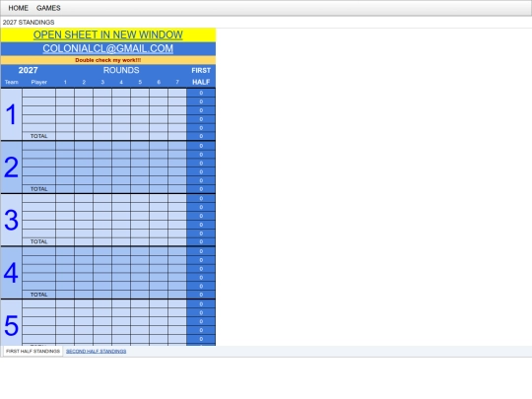Click the 'Team' column header
Viewport: 532px width, 399px height.
tap(12, 82)
